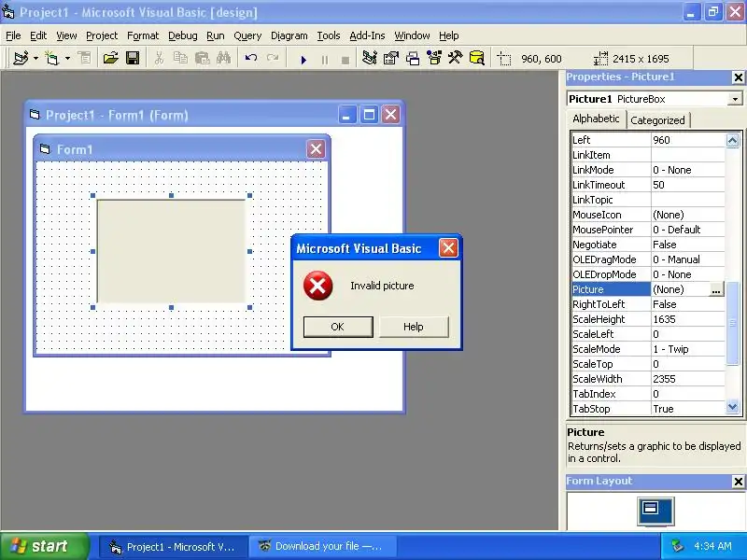
Task: Select the Picture property row
Action: (x=648, y=289)
